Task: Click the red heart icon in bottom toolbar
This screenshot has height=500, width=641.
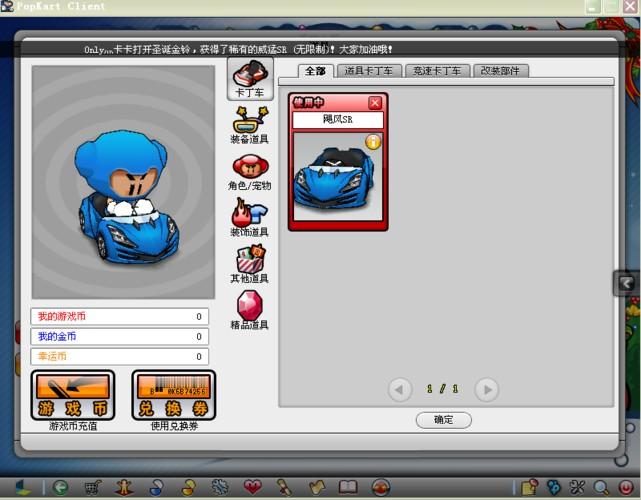Action: [252, 487]
